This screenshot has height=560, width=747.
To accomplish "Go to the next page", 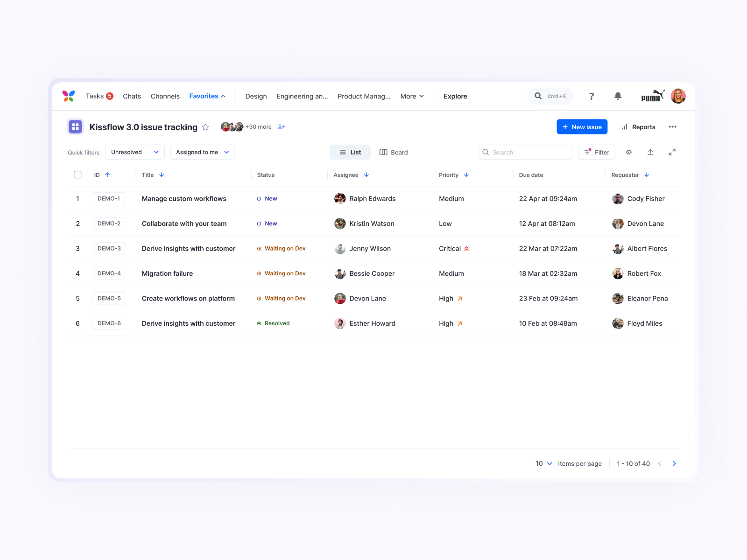I will (674, 463).
